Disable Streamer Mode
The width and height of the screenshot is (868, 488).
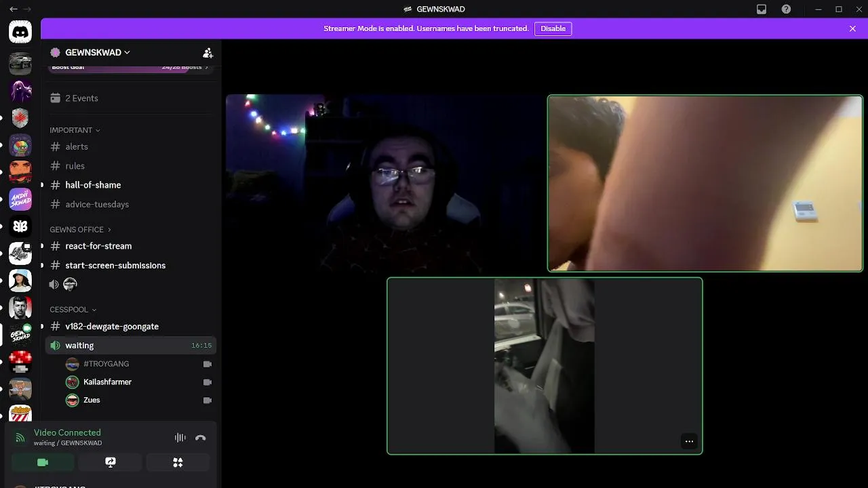(x=553, y=28)
